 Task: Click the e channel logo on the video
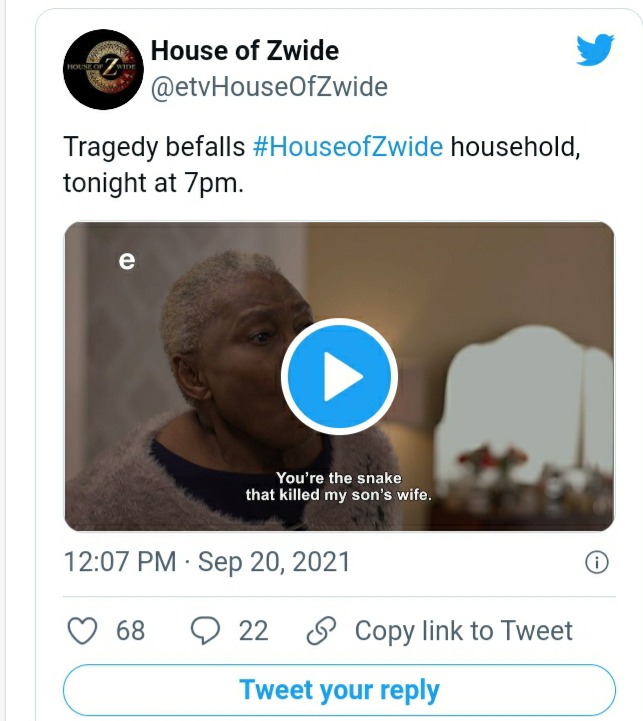[x=127, y=261]
